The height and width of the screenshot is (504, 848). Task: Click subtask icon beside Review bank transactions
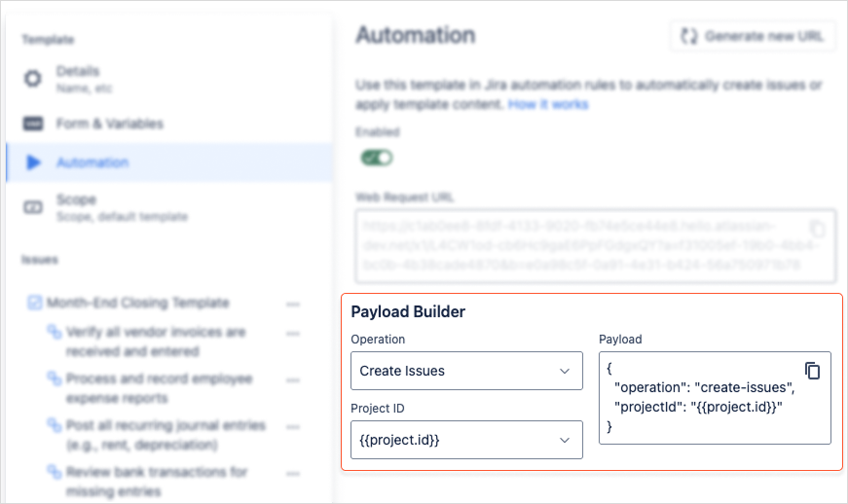click(x=55, y=473)
